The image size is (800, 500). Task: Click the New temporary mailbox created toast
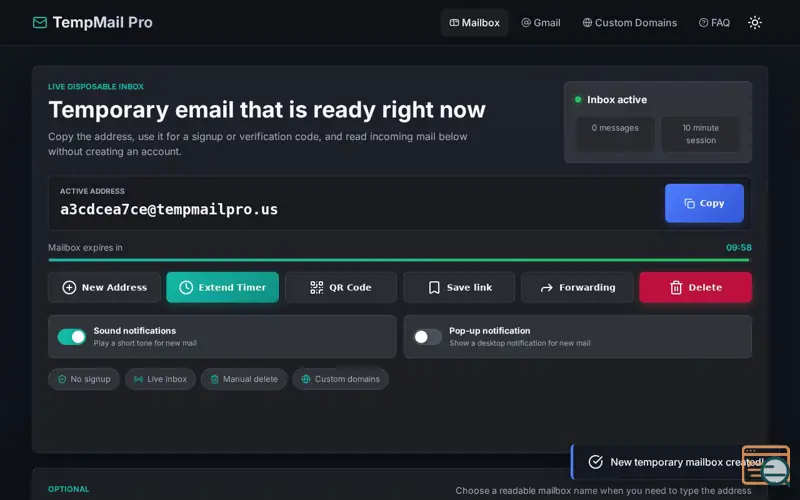(x=668, y=462)
